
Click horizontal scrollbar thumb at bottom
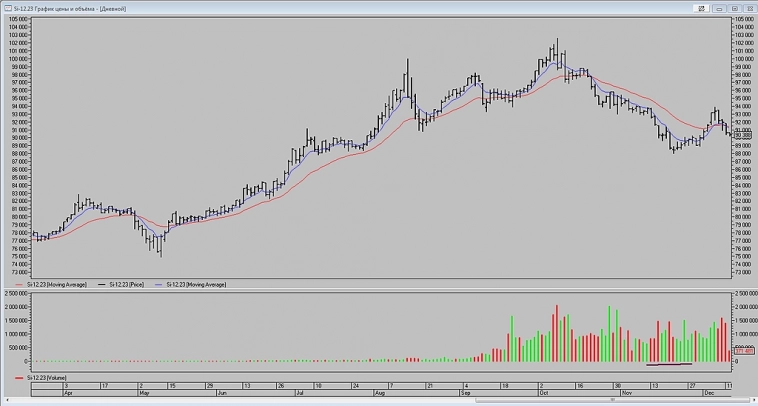point(612,399)
